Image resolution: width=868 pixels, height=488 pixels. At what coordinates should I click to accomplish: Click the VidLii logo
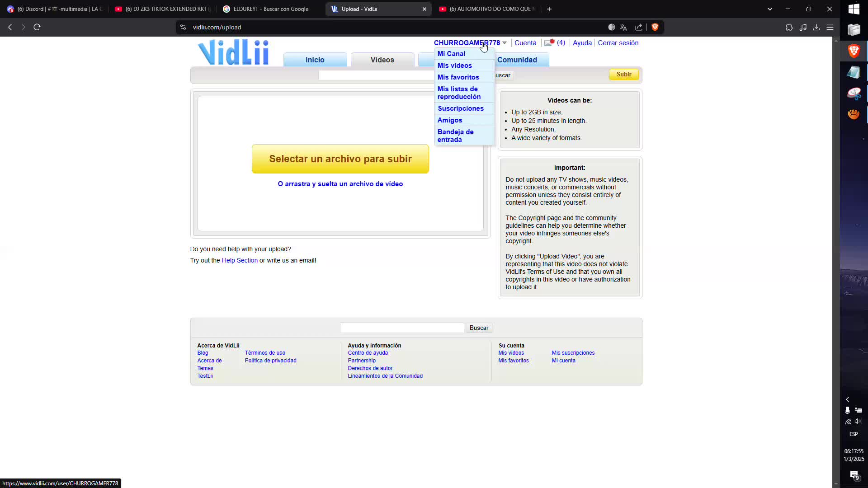(234, 52)
